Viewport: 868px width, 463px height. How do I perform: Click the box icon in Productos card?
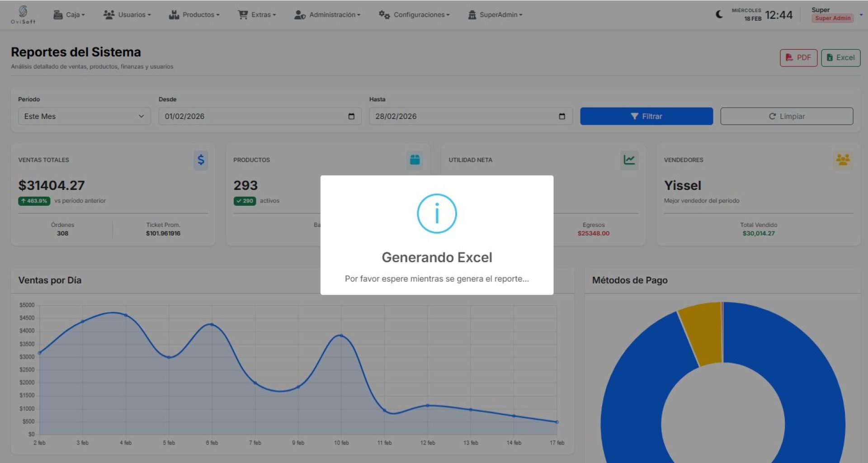point(415,160)
